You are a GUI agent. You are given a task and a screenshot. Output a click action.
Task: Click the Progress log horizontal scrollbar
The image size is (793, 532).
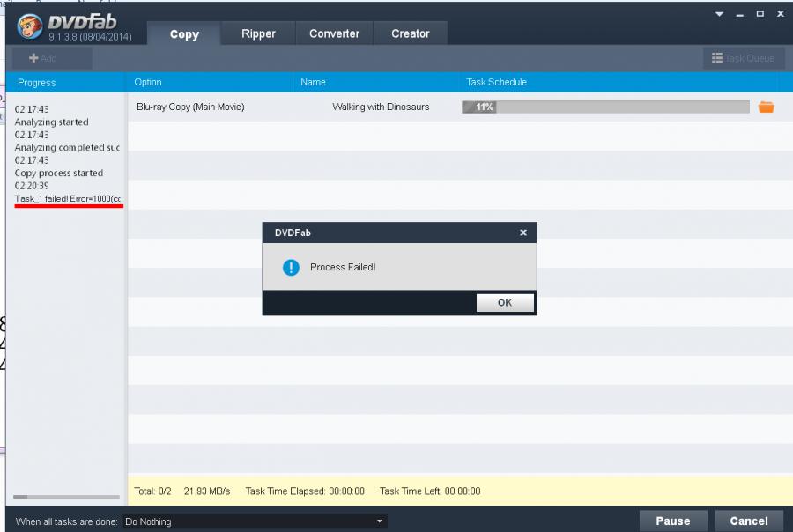point(66,497)
